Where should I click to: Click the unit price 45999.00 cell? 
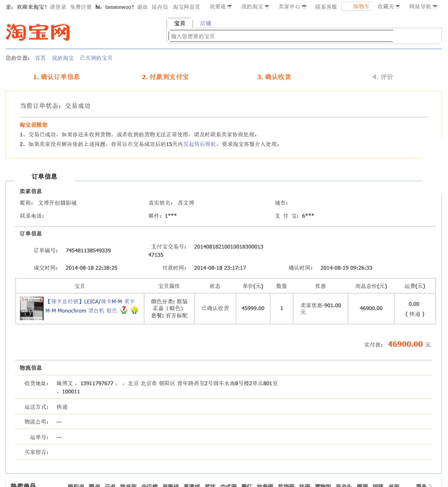[x=253, y=308]
